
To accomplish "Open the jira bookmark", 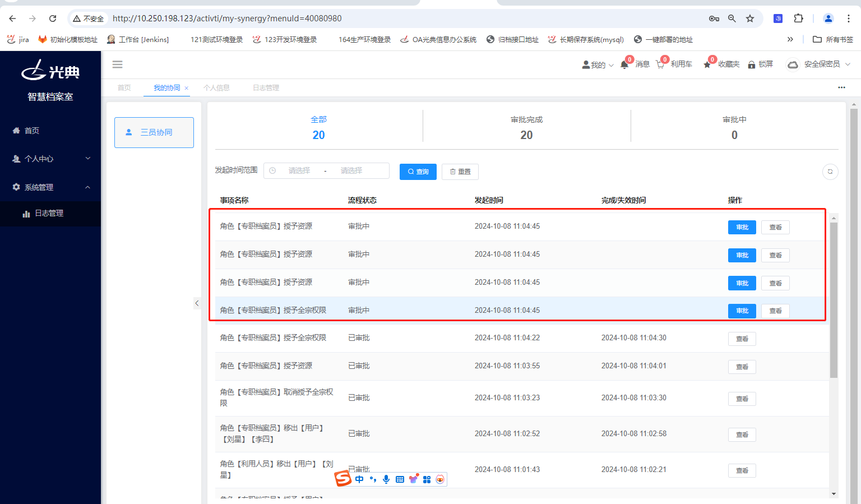I will [18, 39].
